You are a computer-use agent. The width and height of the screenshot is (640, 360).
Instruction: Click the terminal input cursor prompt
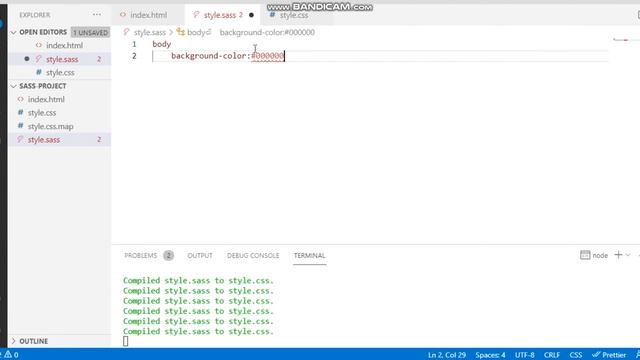tap(126, 341)
